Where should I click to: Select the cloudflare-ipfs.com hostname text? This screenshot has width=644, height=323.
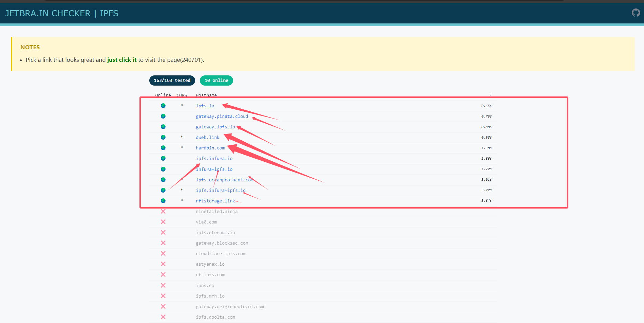click(x=221, y=253)
